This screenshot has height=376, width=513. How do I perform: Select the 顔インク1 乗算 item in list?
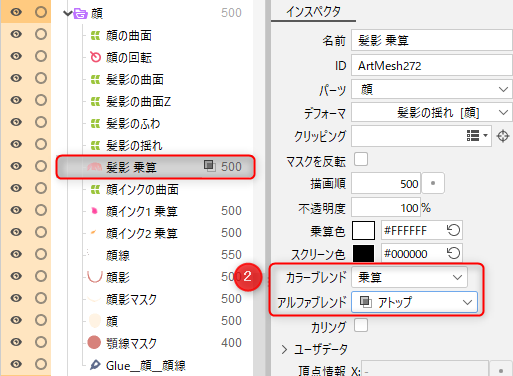pos(142,211)
